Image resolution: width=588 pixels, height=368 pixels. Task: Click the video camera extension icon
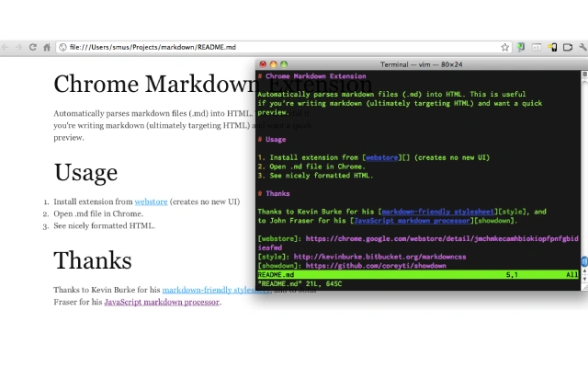568,47
